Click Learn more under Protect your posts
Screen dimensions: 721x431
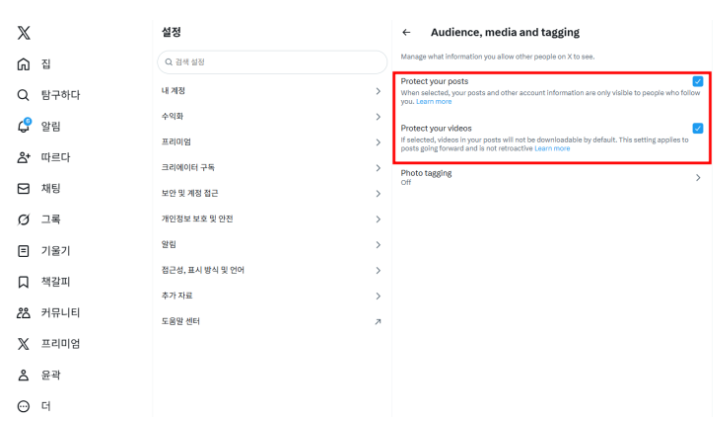434,101
